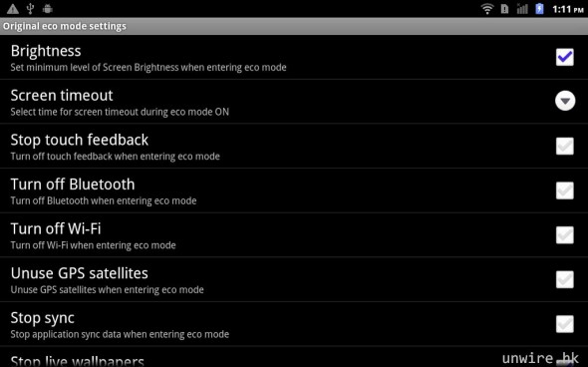Open the Screen timeout dropdown arrow

tap(565, 101)
